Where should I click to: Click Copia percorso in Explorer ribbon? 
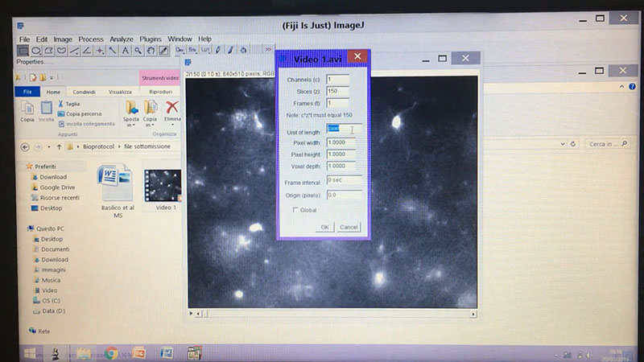(x=80, y=113)
